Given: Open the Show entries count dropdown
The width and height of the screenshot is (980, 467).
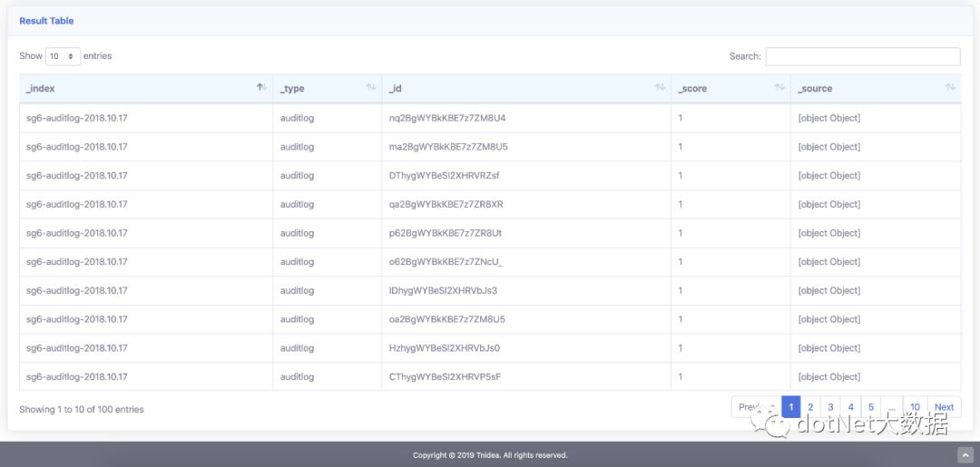Looking at the screenshot, I should [x=63, y=56].
